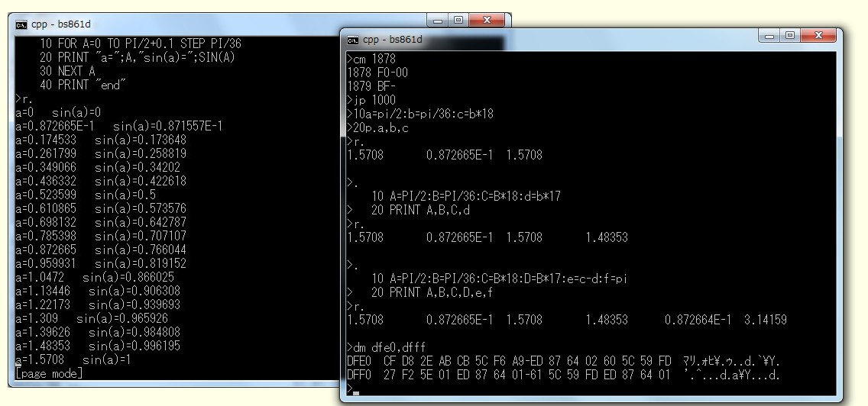This screenshot has width=868, height=406.
Task: Click output 'sin(a)=0.906308'
Action: pos(134,291)
